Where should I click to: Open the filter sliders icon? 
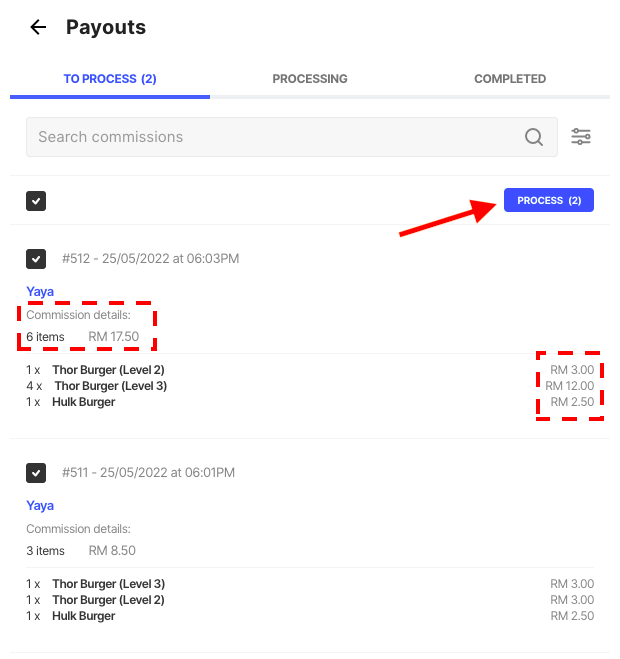tap(580, 137)
